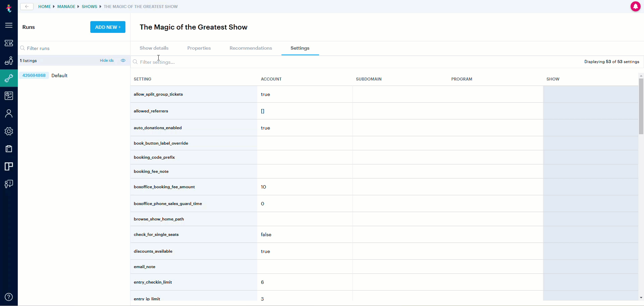Click the ADD NEW + button
644x306 pixels.
[x=108, y=27]
